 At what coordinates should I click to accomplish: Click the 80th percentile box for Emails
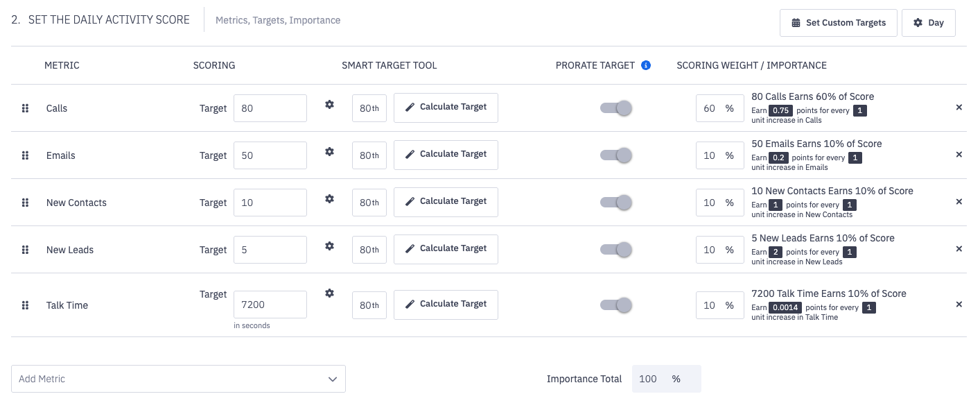(x=369, y=155)
